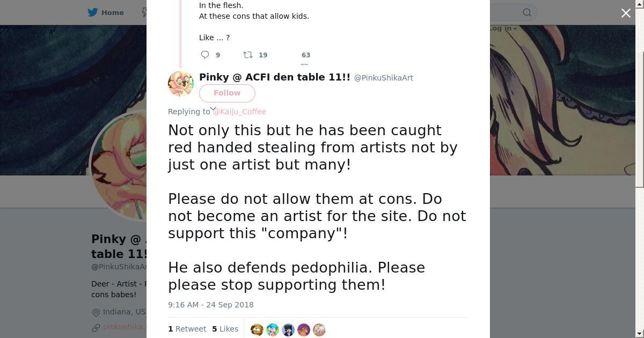Click the third liker's dark avatar

[288, 329]
